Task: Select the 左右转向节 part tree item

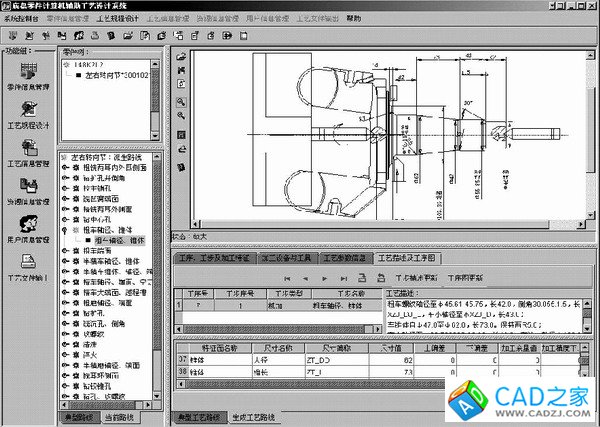Action: coord(115,75)
